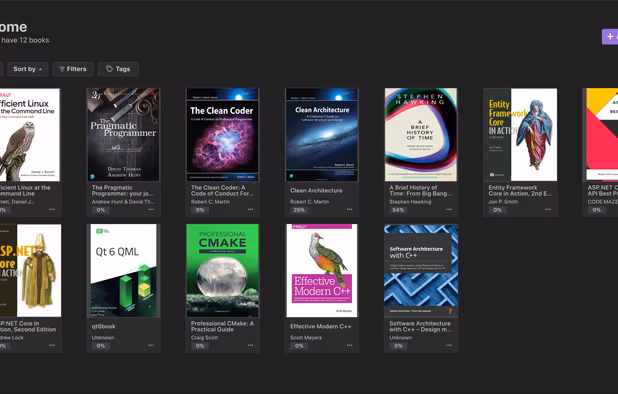Screen dimensions: 618x394
Task: Click the 25% progress of Clean Architecture
Action: (299, 210)
